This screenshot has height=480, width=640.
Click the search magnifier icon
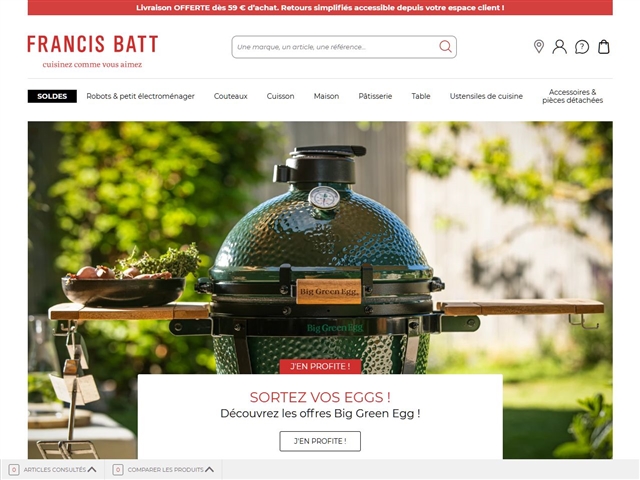point(445,47)
